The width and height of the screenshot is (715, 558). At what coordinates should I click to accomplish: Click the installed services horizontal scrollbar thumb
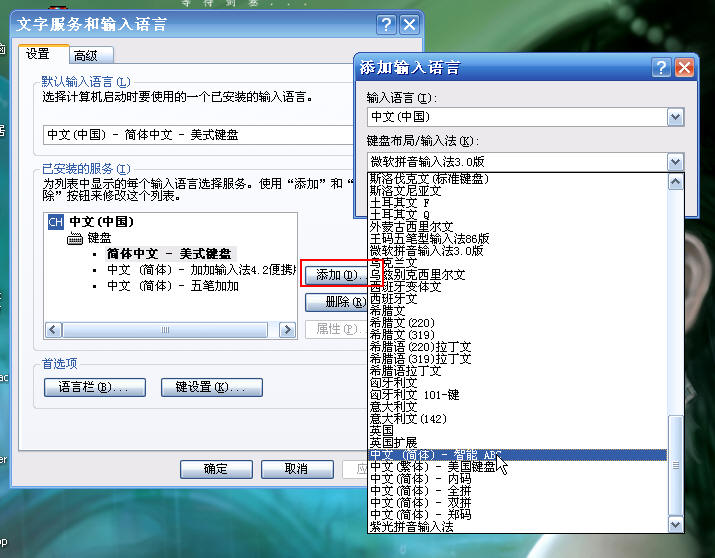tap(165, 330)
